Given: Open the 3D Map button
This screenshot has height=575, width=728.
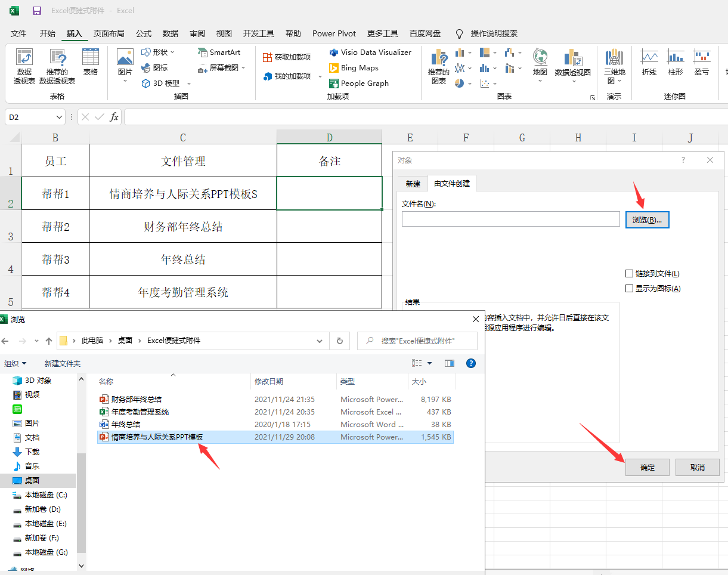Looking at the screenshot, I should click(614, 66).
